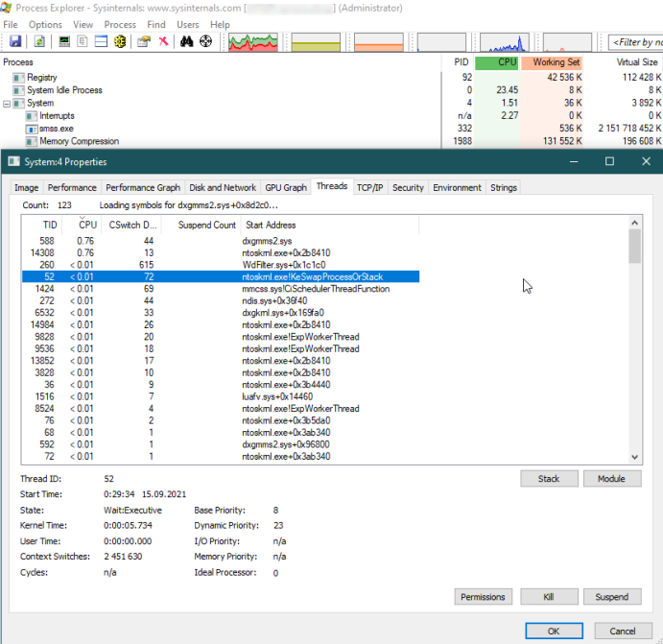
Task: Switch to the Disk and Network tab
Action: (x=223, y=188)
